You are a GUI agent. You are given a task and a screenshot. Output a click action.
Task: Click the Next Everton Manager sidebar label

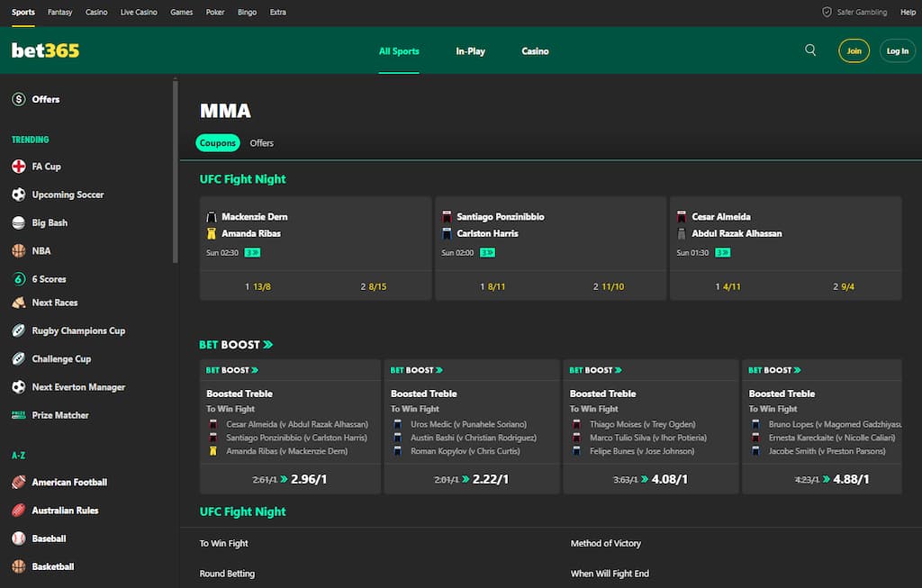tap(78, 387)
